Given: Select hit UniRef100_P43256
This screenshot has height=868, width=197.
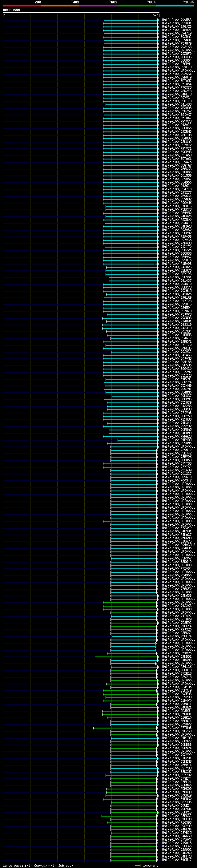Looking at the screenshot, I should [x=177, y=406].
